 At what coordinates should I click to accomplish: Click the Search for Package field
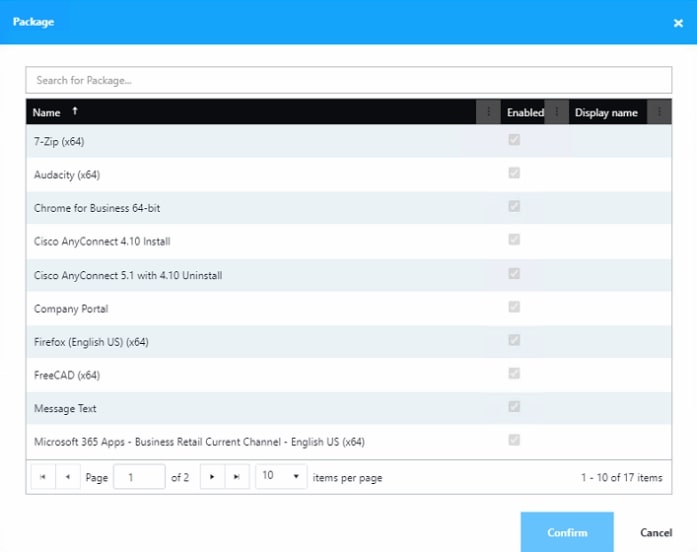click(348, 80)
